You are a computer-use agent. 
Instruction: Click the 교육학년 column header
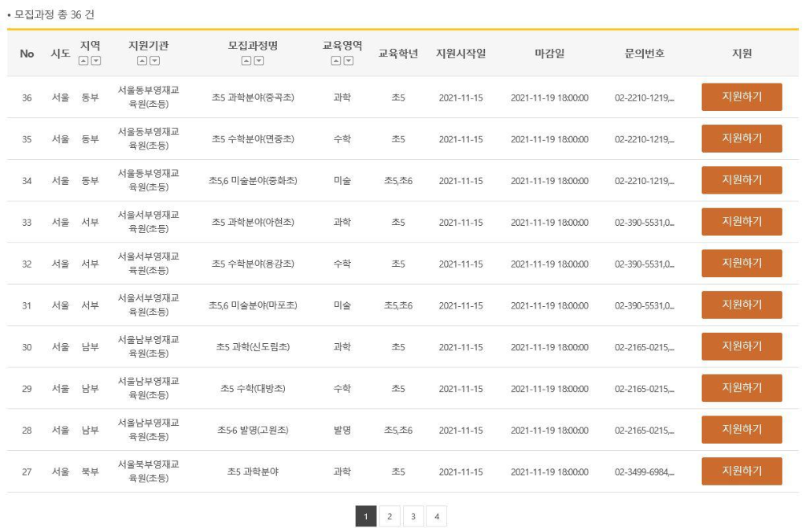coord(398,54)
